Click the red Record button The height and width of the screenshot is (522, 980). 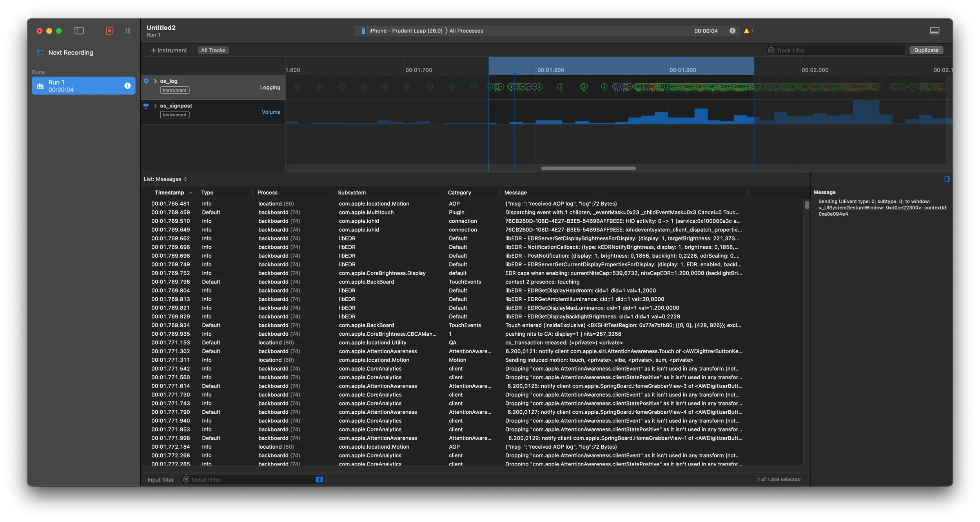pyautogui.click(x=109, y=31)
